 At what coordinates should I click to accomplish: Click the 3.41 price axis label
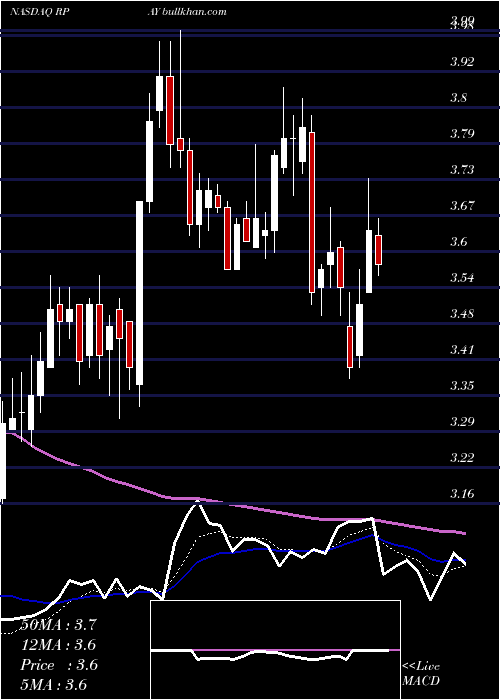(462, 350)
